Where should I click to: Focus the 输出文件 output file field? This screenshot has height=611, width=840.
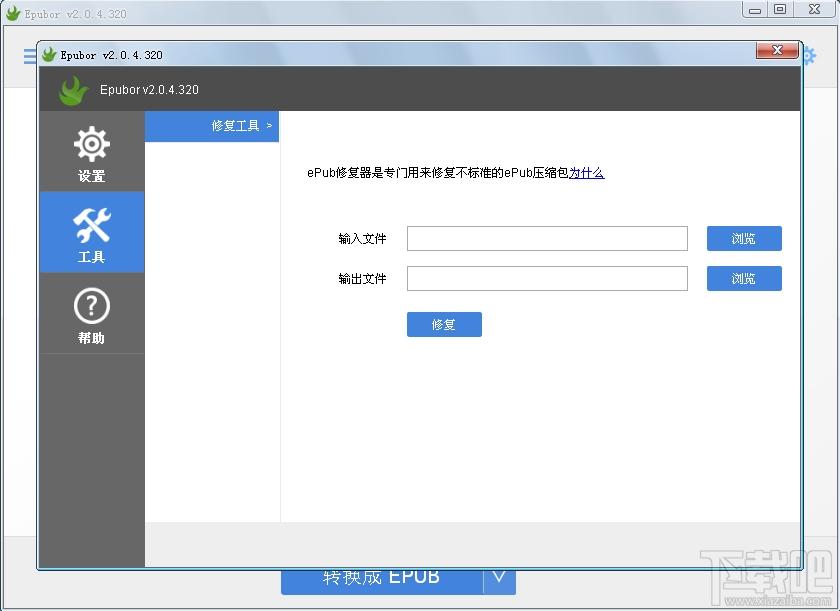click(547, 278)
